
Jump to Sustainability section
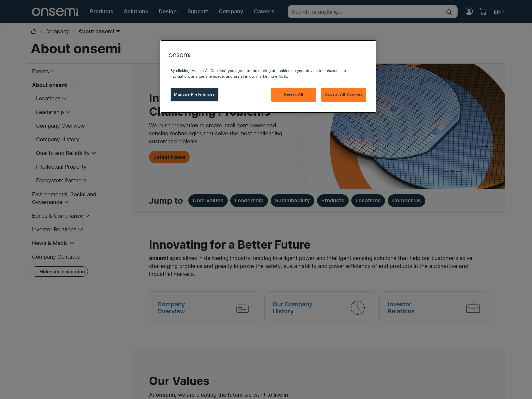pyautogui.click(x=292, y=200)
